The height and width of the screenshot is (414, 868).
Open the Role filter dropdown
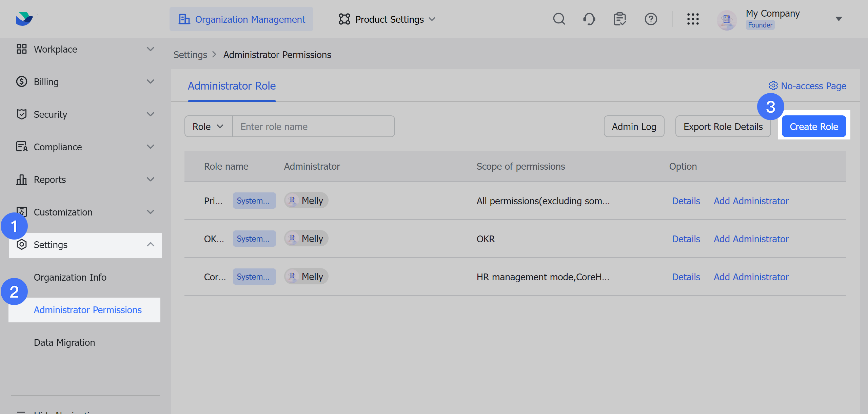208,126
